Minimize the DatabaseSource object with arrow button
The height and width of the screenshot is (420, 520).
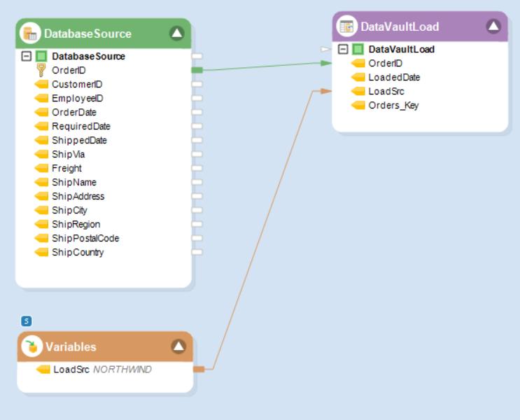176,33
